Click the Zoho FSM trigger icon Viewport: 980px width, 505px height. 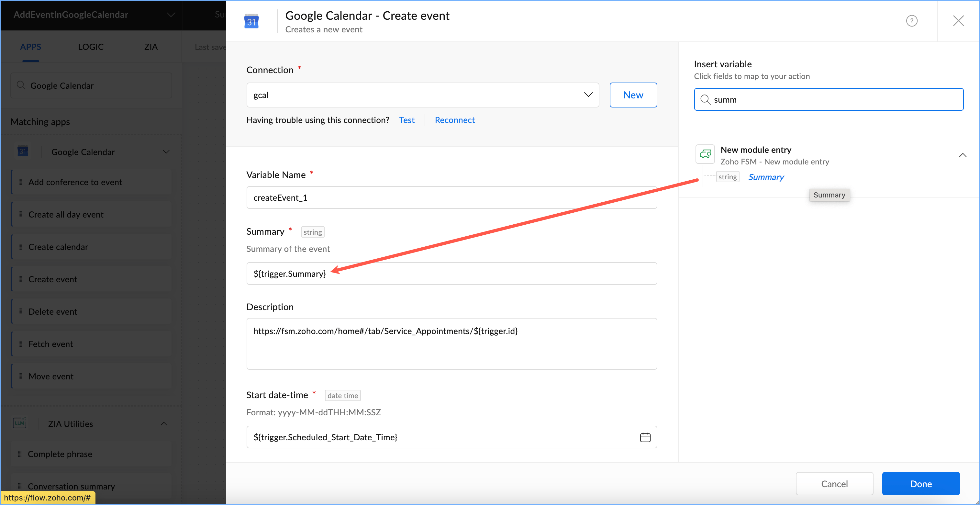[705, 154]
